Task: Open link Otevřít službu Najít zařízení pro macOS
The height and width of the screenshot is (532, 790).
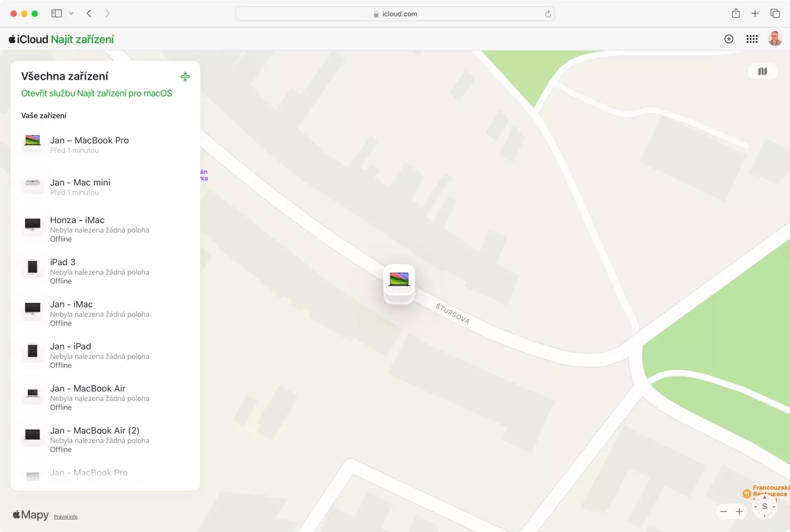Action: [97, 93]
